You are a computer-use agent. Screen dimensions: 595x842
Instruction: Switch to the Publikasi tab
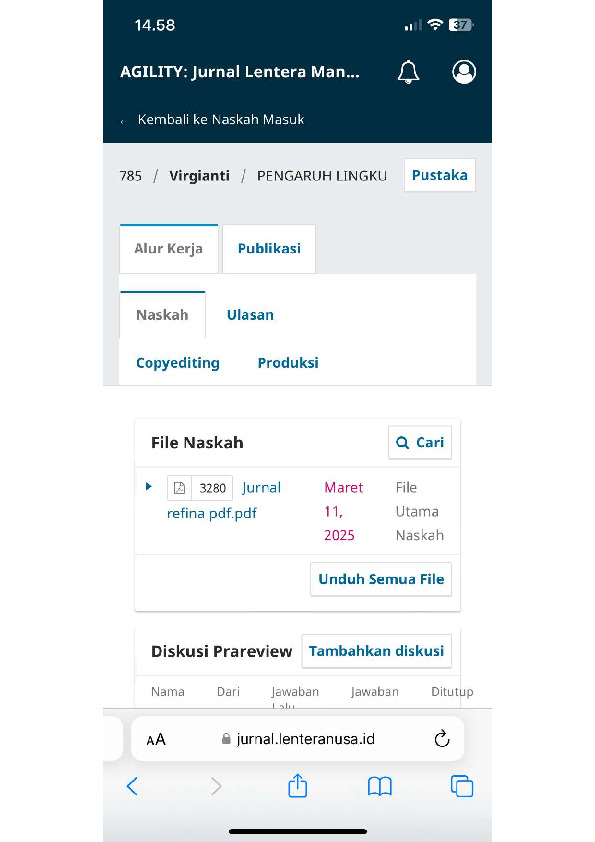tap(269, 249)
